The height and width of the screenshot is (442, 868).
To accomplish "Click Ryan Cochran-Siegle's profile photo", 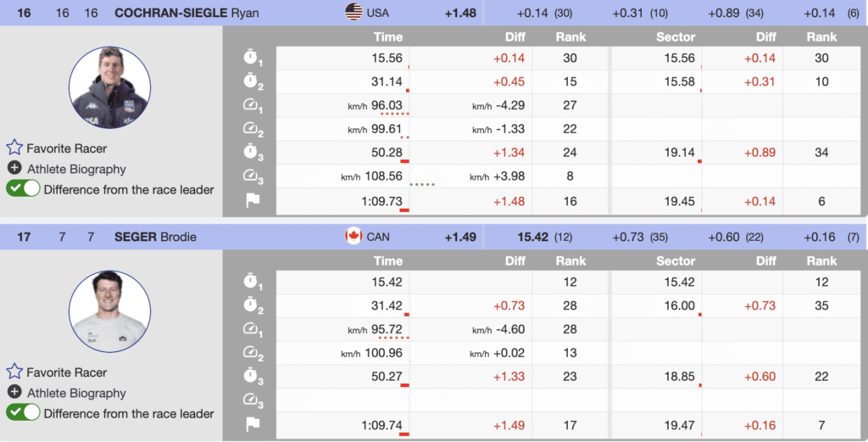I will pos(110,88).
